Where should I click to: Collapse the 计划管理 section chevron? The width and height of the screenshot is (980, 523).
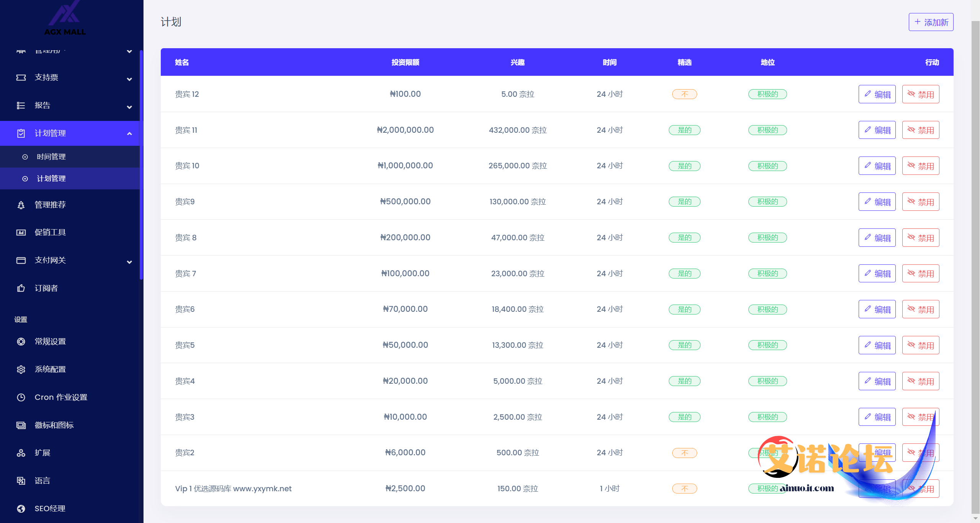click(x=129, y=134)
